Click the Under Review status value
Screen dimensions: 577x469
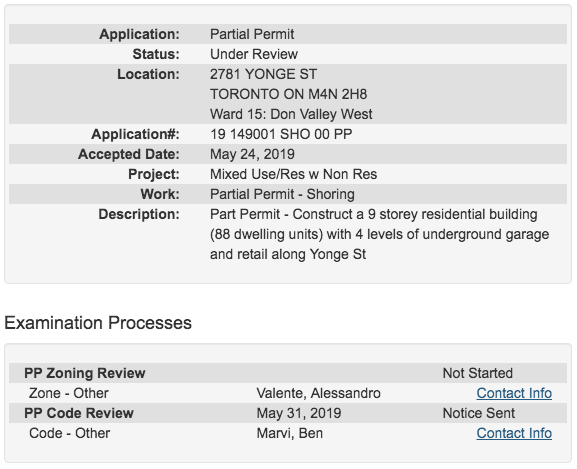coord(254,54)
